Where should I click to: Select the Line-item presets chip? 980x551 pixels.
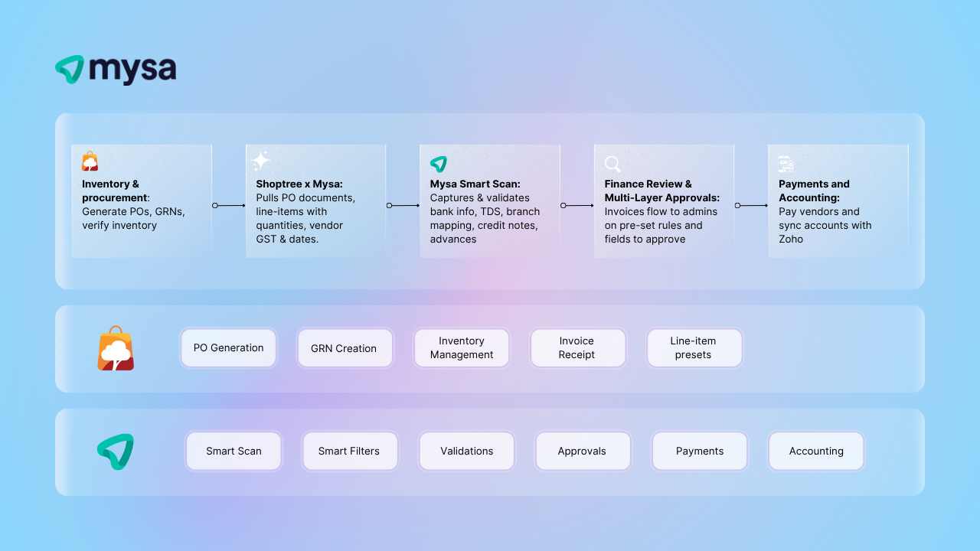pyautogui.click(x=694, y=347)
